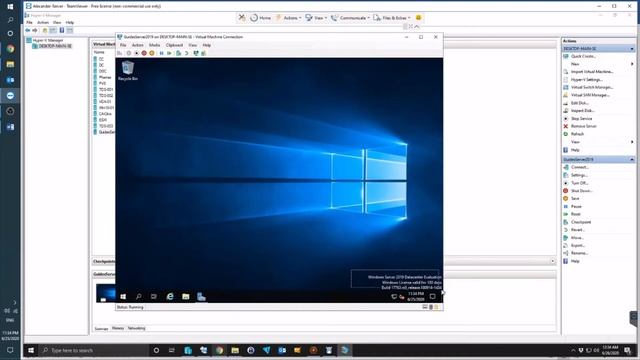Collapse the host server section in Actions pane
This screenshot has width=640, height=360.
pos(632,49)
